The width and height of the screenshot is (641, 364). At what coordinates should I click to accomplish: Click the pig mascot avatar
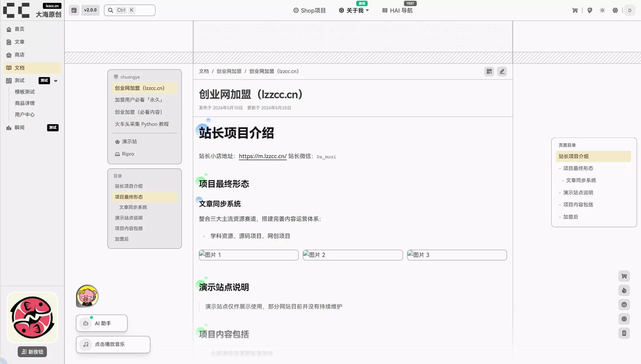[87, 296]
